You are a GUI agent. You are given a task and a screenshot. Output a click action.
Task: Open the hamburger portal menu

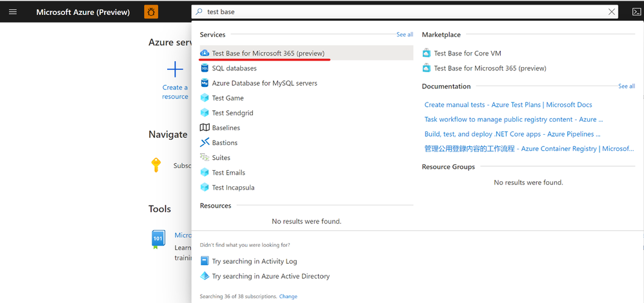point(13,12)
